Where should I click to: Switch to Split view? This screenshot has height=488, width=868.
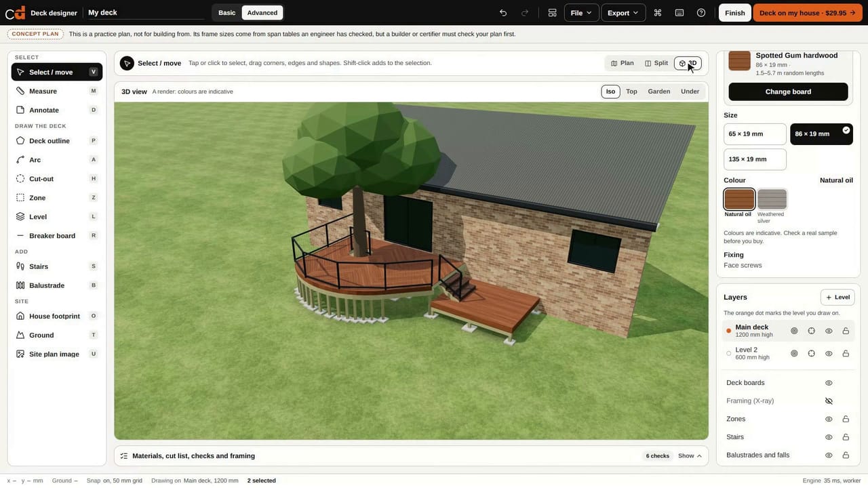[x=656, y=63]
